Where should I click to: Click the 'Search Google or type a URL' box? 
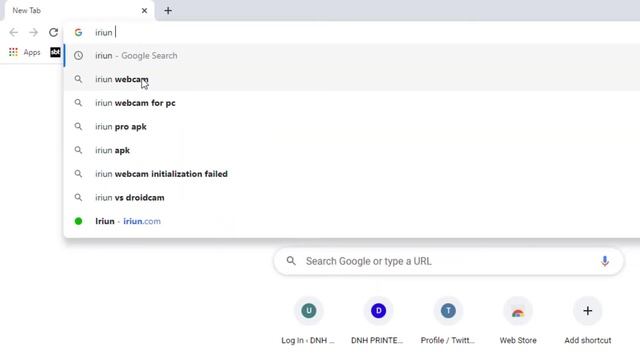pos(449,261)
